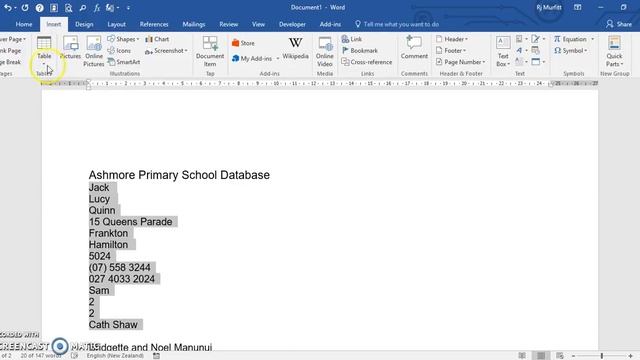Switch to the Design tab

pos(84,24)
